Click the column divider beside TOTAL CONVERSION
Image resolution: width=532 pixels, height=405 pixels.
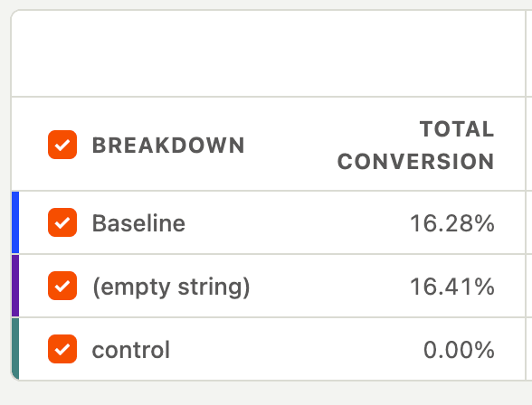click(526, 144)
